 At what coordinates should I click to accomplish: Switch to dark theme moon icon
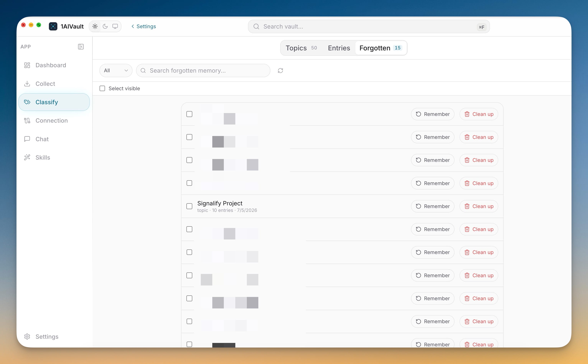(x=105, y=26)
